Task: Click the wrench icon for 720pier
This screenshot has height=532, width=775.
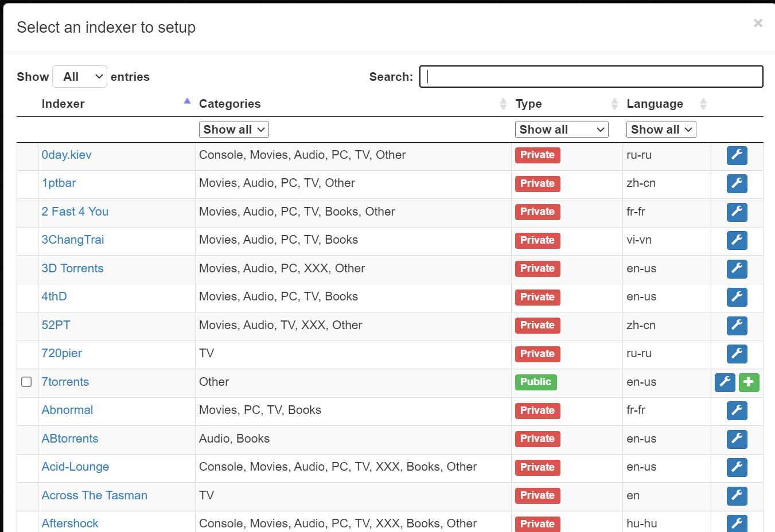Action: [x=737, y=354]
